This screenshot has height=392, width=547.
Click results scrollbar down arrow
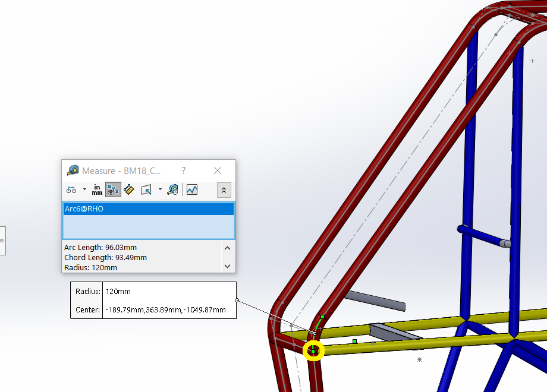(228, 266)
